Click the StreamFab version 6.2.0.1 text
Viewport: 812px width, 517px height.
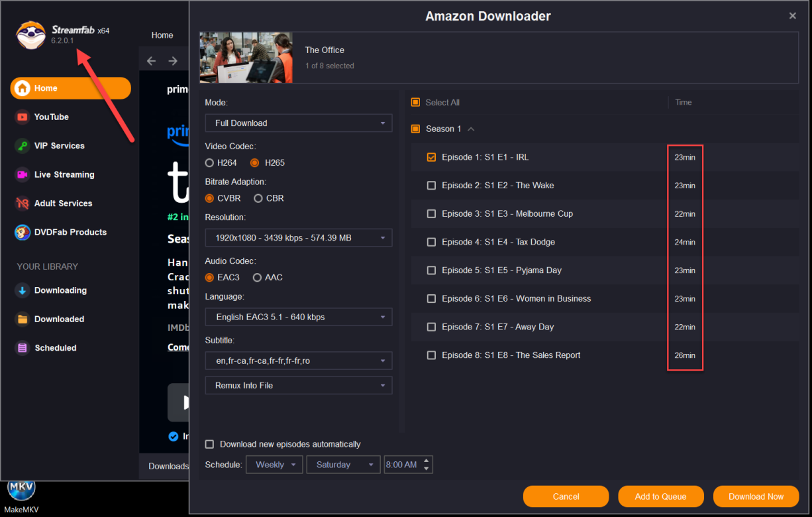[63, 41]
